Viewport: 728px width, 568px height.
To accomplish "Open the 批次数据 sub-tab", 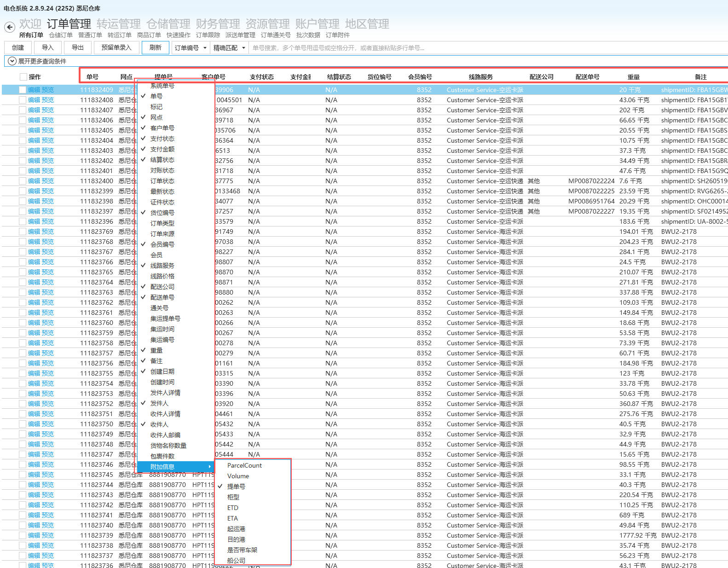I will click(x=308, y=35).
